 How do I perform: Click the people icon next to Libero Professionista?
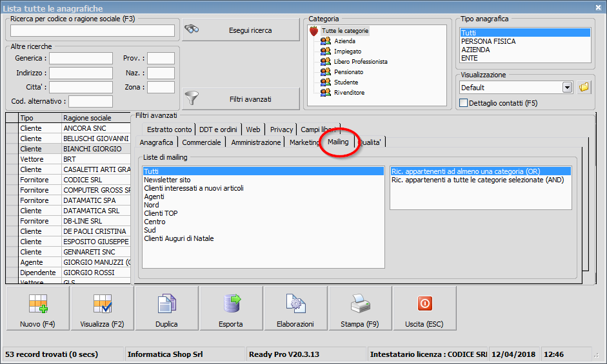pyautogui.click(x=326, y=61)
